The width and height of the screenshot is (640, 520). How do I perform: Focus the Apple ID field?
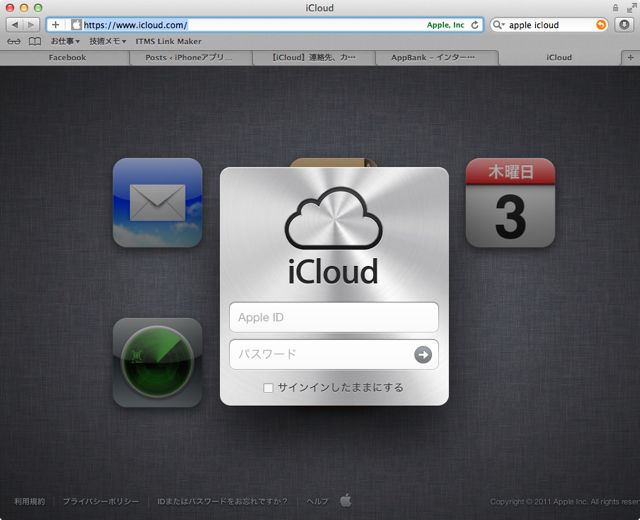point(334,317)
